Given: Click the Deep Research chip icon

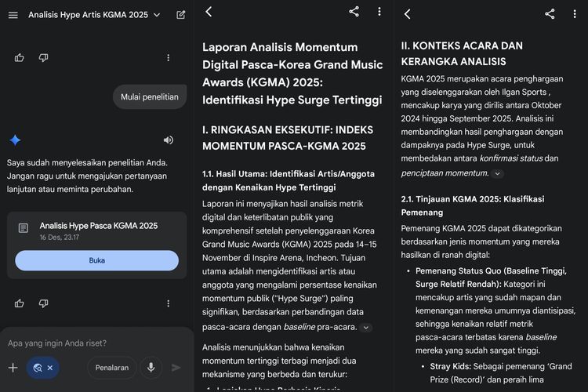Looking at the screenshot, I should (38, 368).
